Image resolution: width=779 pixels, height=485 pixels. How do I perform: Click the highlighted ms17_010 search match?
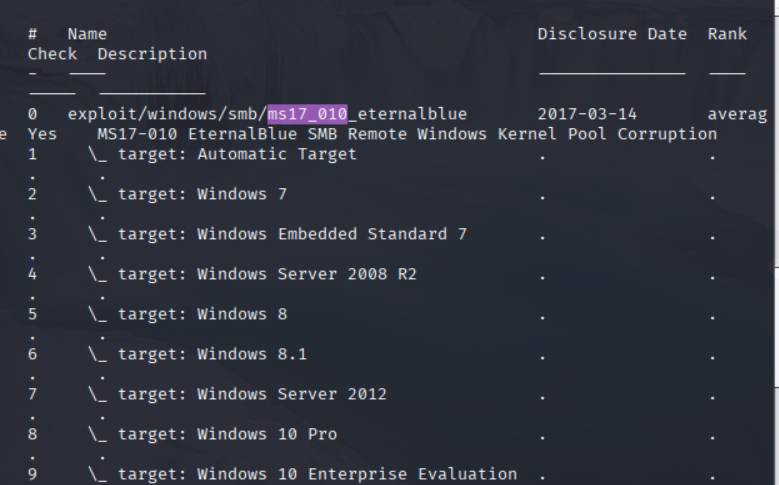pyautogui.click(x=307, y=114)
